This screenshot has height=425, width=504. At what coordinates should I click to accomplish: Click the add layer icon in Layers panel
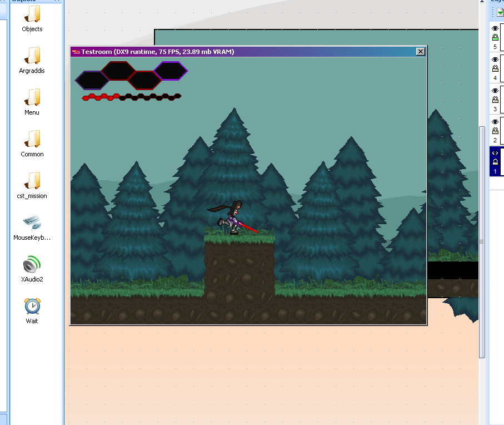coord(500,13)
